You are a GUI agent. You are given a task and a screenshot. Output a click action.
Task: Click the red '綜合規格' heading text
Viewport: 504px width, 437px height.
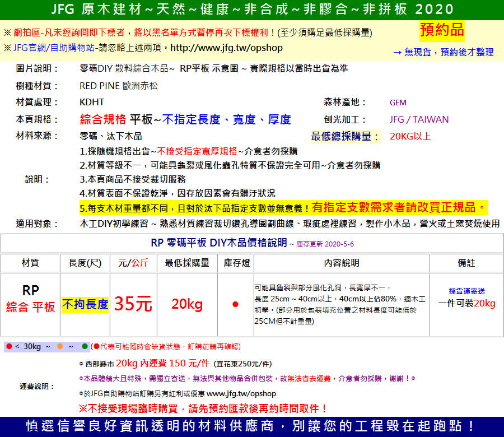pos(103,119)
